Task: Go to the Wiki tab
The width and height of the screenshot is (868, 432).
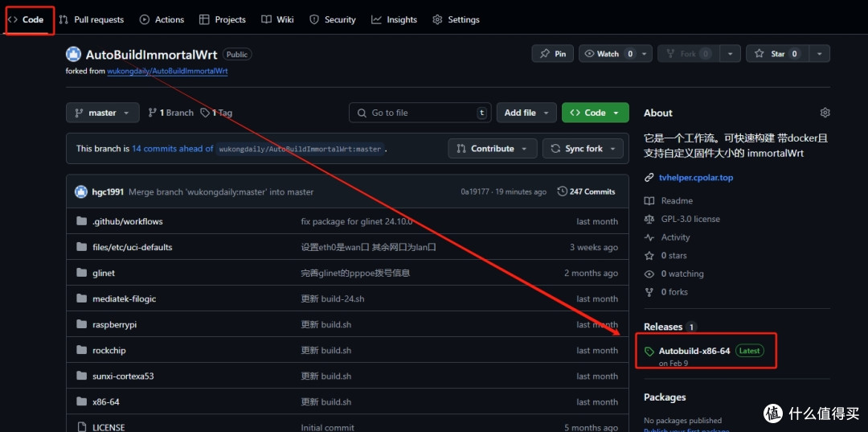Action: [x=277, y=19]
